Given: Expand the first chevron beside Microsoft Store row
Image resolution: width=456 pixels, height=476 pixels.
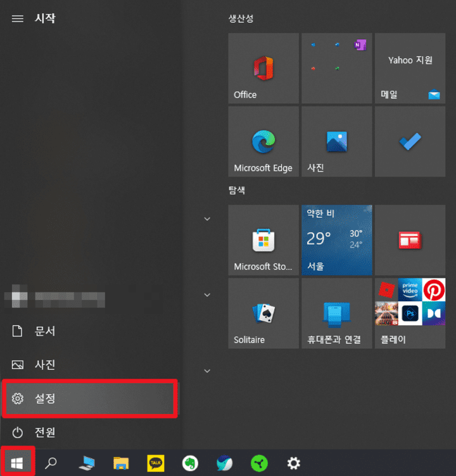Looking at the screenshot, I should pyautogui.click(x=207, y=219).
